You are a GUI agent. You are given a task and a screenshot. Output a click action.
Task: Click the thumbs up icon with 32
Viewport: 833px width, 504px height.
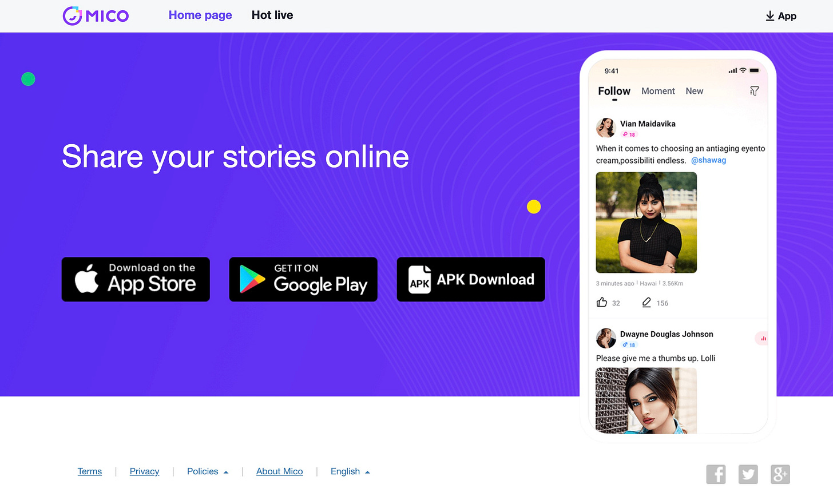[602, 302]
